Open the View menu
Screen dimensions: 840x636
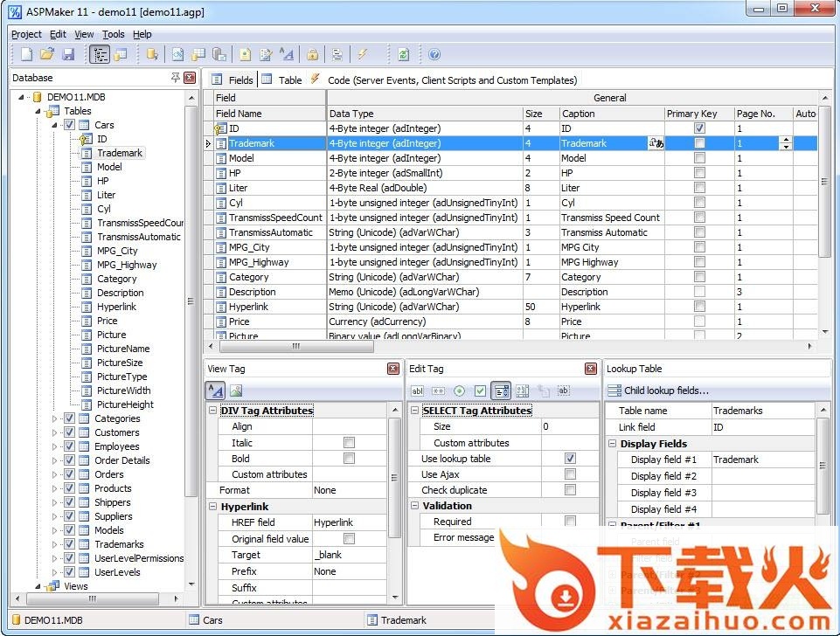click(x=84, y=34)
